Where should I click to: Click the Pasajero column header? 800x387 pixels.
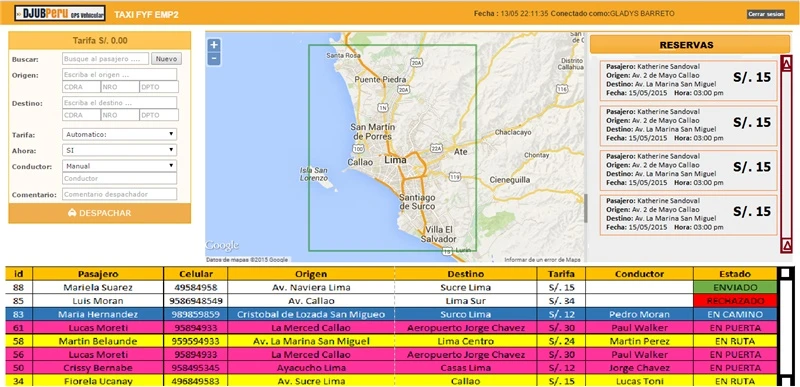click(98, 274)
